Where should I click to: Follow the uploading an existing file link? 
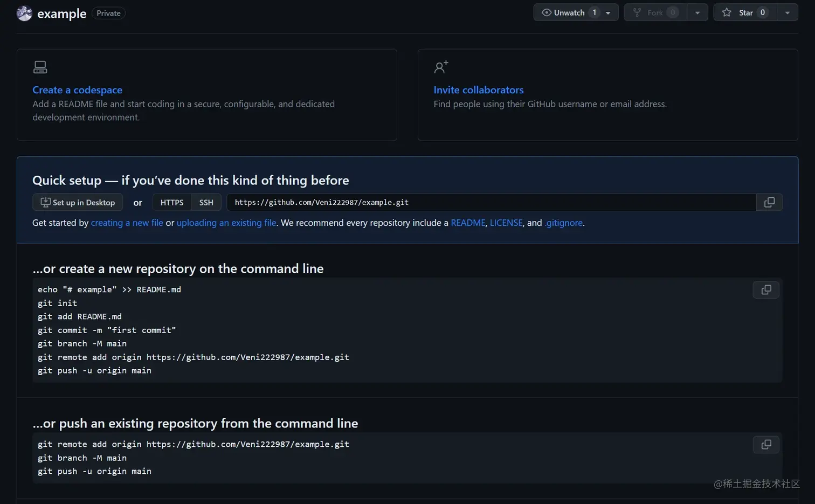tap(226, 223)
